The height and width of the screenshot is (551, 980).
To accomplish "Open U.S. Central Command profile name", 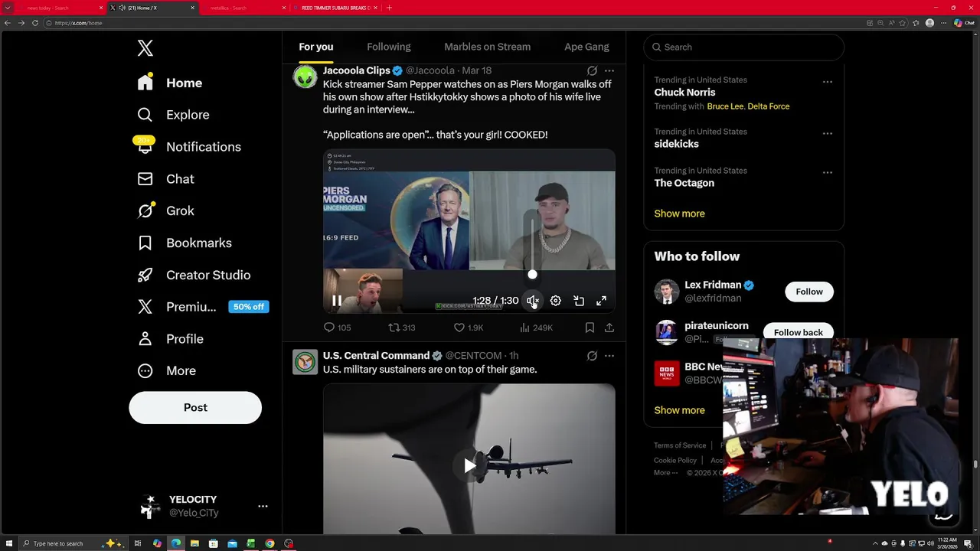I will [x=376, y=356].
